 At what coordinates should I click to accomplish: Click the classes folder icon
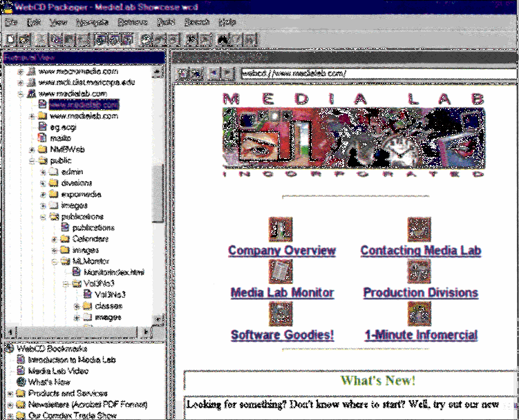pyautogui.click(x=87, y=306)
